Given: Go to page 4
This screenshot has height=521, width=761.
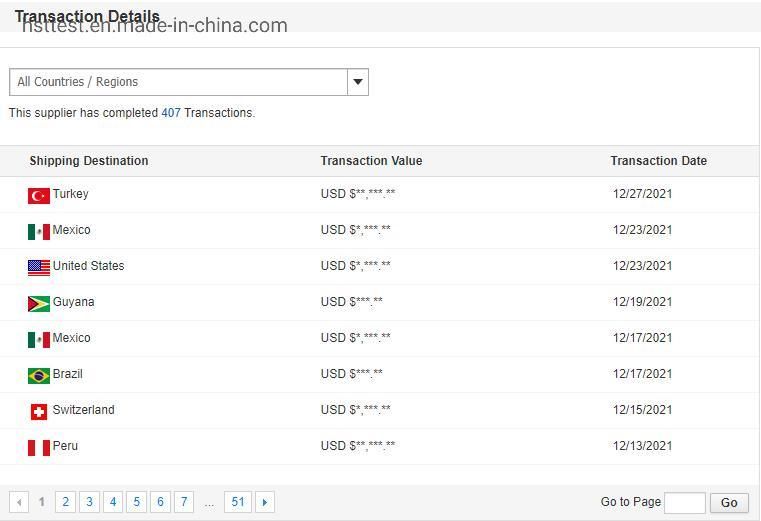Looking at the screenshot, I should coord(113,502).
